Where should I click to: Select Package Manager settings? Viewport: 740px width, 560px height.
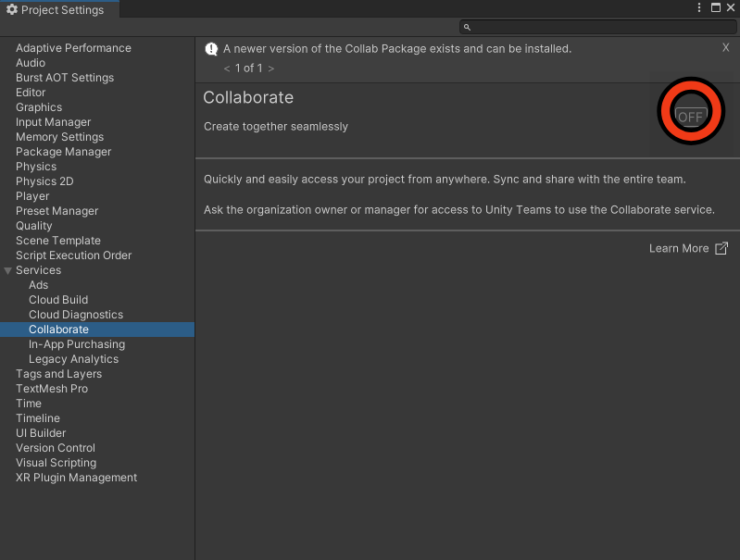63,152
